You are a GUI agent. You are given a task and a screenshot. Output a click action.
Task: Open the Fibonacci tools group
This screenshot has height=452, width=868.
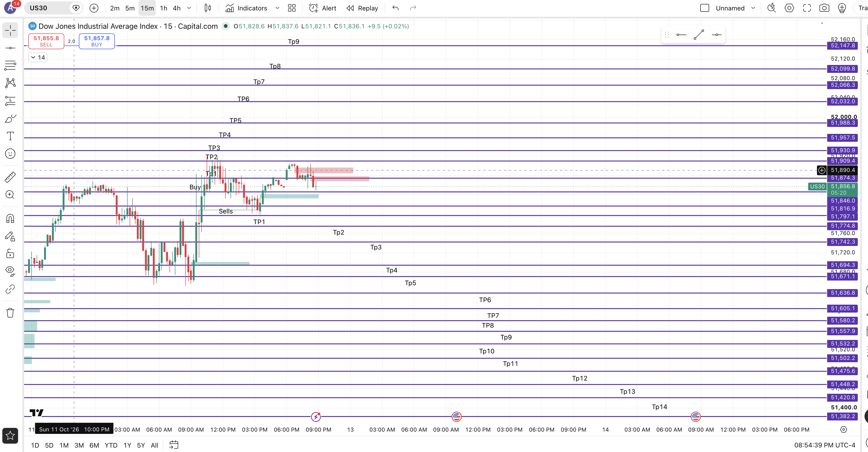(x=10, y=65)
